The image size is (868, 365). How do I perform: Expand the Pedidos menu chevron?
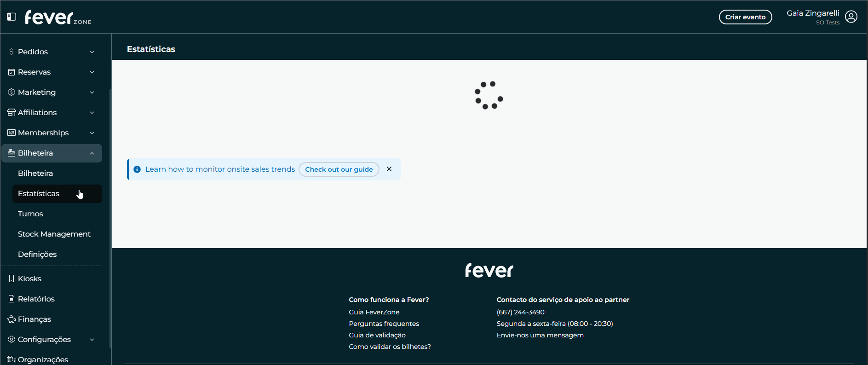[x=92, y=52]
